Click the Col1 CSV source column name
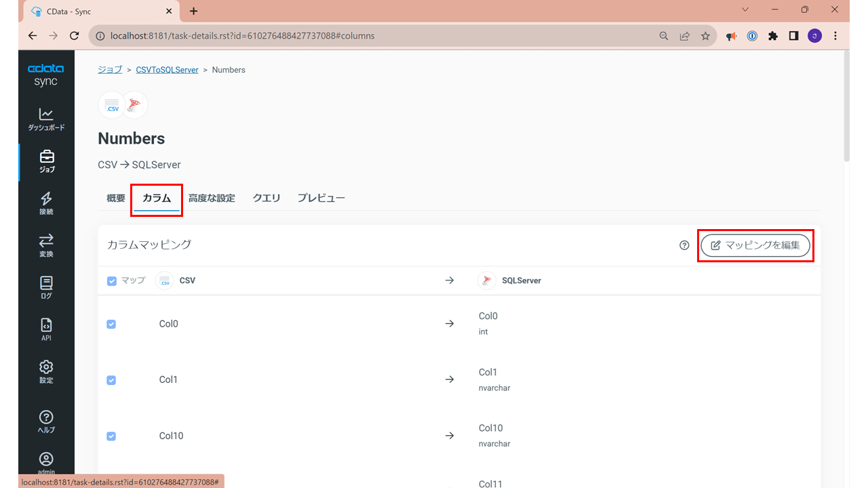Image resolution: width=868 pixels, height=488 pixels. (x=168, y=380)
